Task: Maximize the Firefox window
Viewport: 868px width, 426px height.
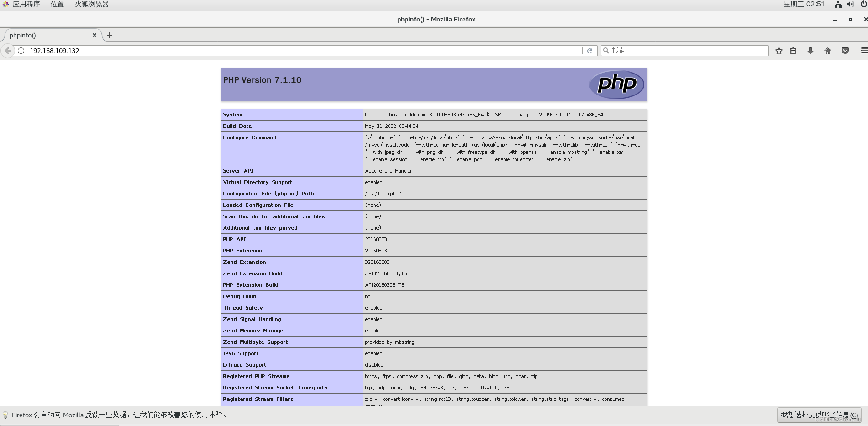Action: tap(850, 20)
